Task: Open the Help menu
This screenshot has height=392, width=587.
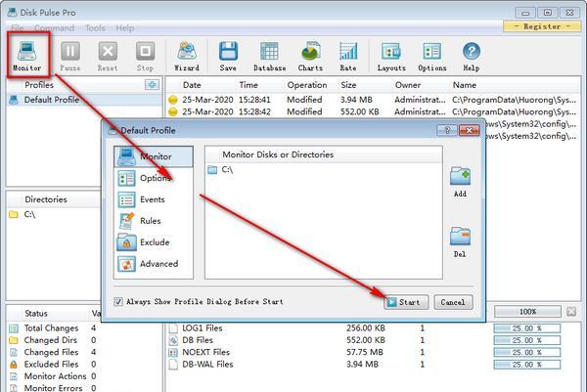Action: pos(124,28)
